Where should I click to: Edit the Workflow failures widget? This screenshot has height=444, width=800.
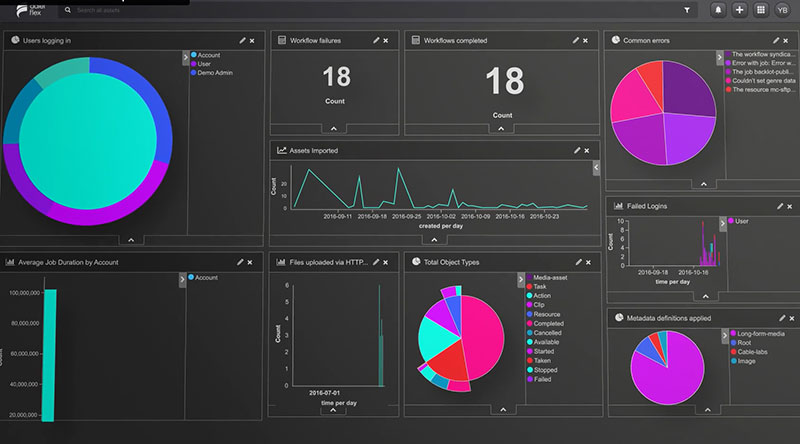[376, 40]
